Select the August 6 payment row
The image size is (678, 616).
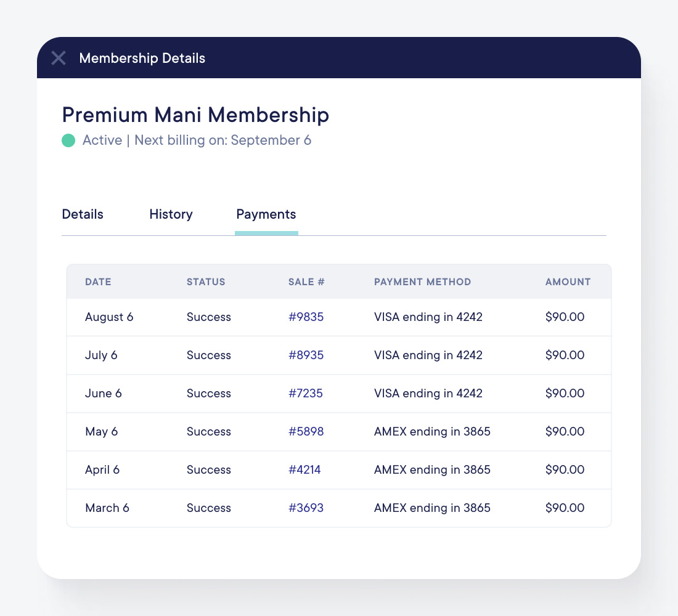click(339, 317)
